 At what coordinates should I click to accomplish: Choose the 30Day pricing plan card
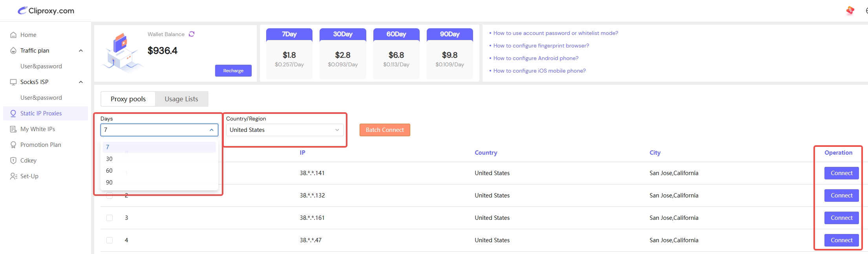click(343, 54)
